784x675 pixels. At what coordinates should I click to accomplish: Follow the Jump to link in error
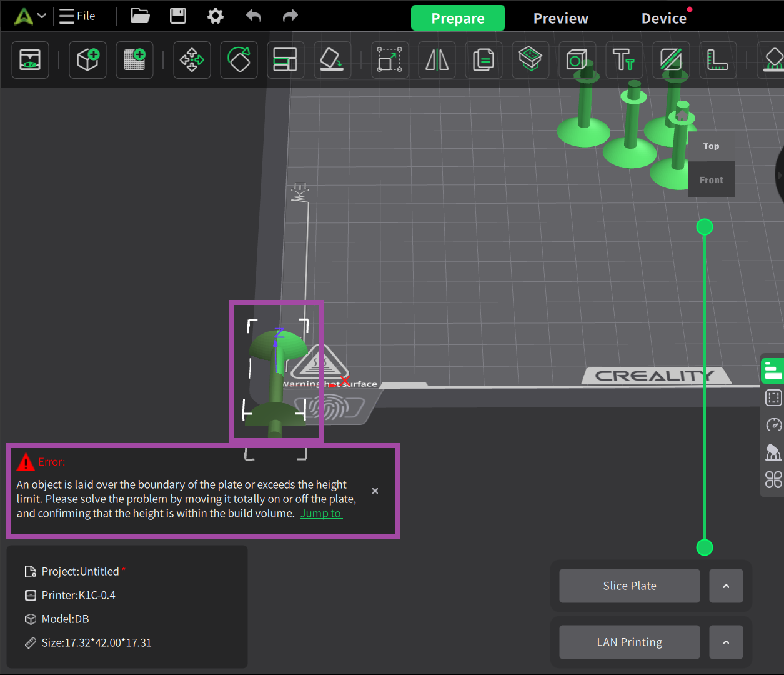point(320,514)
